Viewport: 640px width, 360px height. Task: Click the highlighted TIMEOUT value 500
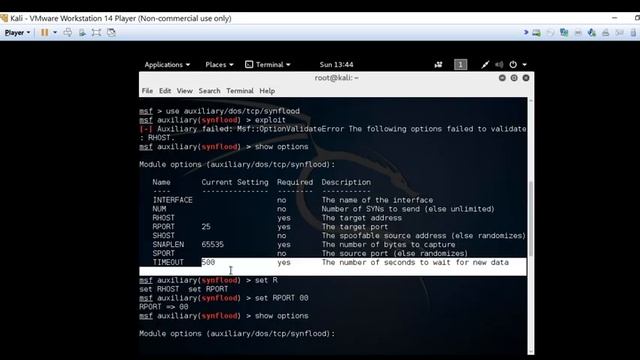(x=208, y=262)
